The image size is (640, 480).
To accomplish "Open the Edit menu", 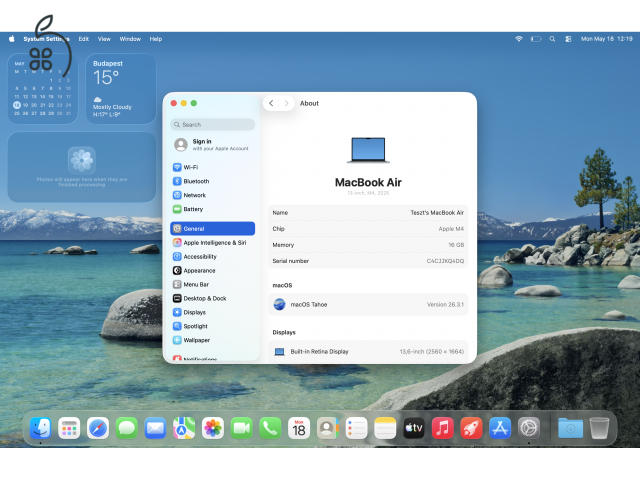I will 84,39.
